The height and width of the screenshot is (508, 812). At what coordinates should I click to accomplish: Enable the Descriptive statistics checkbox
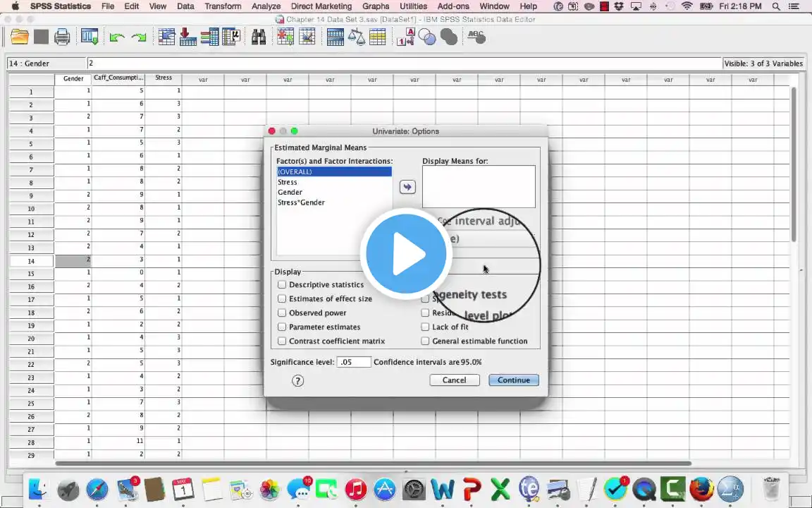[x=282, y=284]
